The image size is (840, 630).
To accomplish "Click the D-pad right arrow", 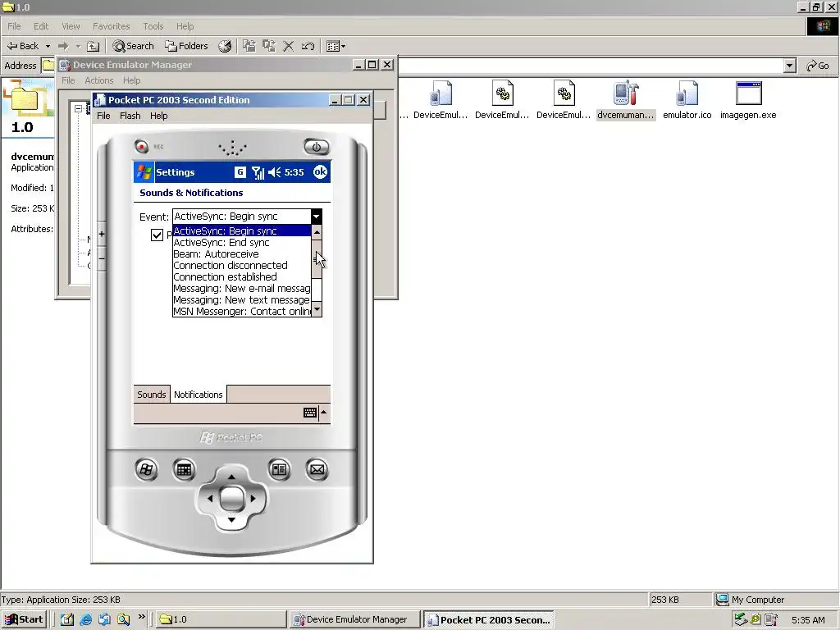I will pyautogui.click(x=253, y=498).
